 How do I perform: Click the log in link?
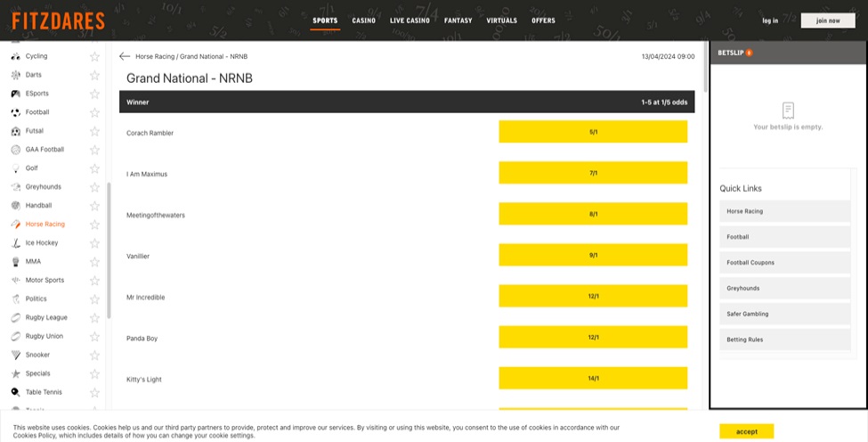(770, 20)
